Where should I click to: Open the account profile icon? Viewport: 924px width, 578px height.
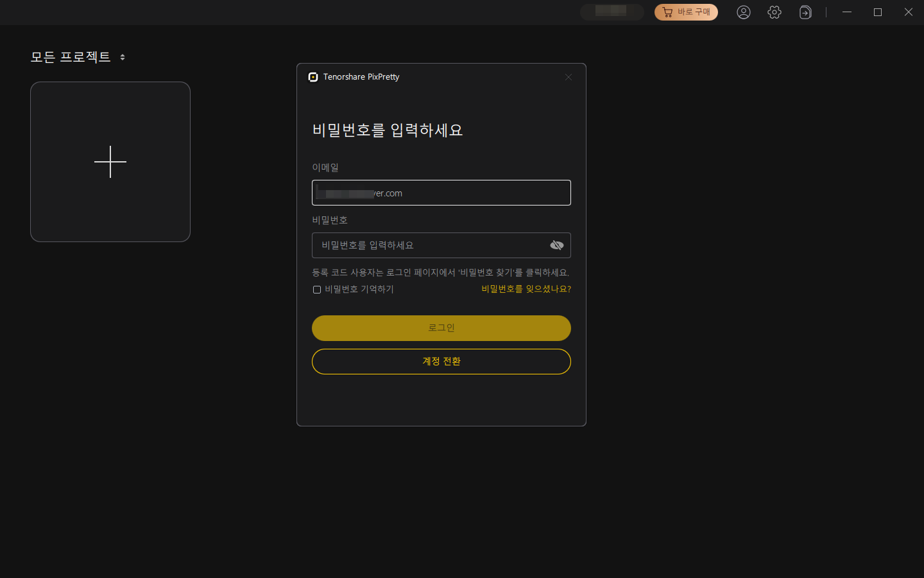click(743, 12)
